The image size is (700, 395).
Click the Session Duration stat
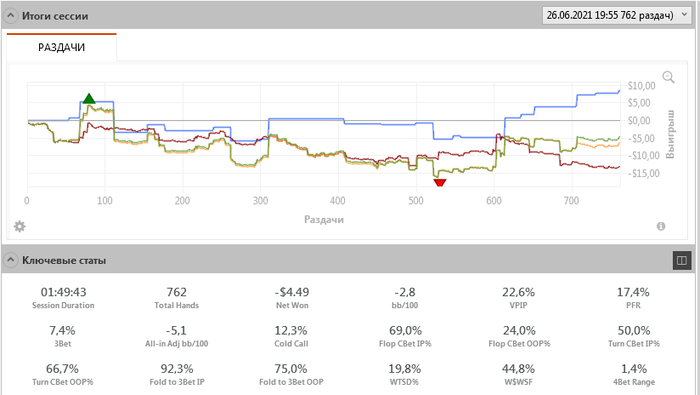tap(63, 298)
